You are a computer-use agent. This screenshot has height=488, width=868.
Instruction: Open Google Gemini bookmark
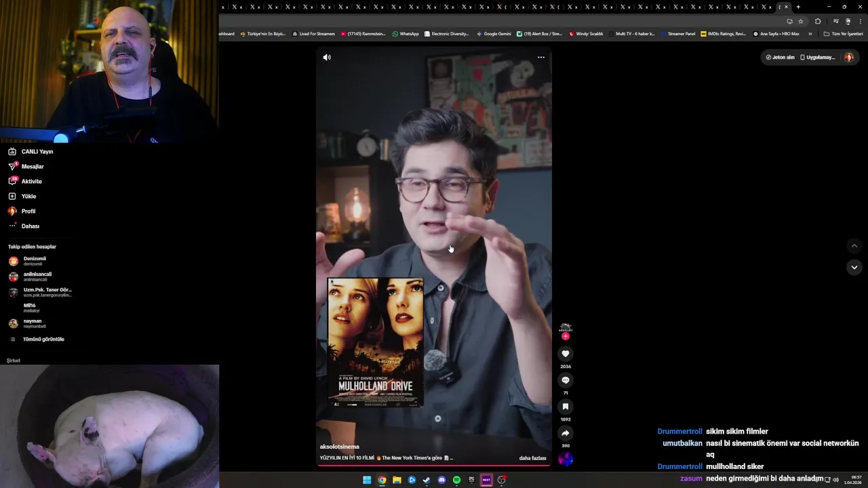point(494,34)
